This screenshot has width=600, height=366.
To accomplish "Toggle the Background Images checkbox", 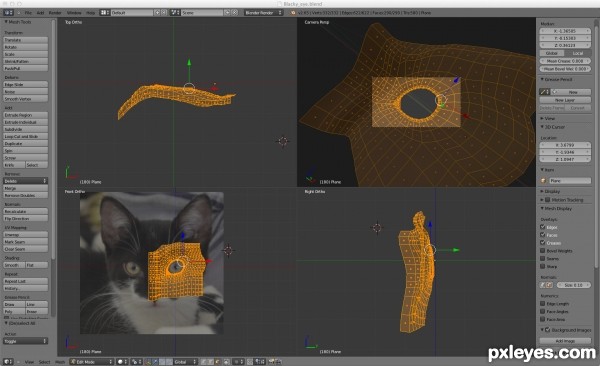I will click(x=548, y=330).
